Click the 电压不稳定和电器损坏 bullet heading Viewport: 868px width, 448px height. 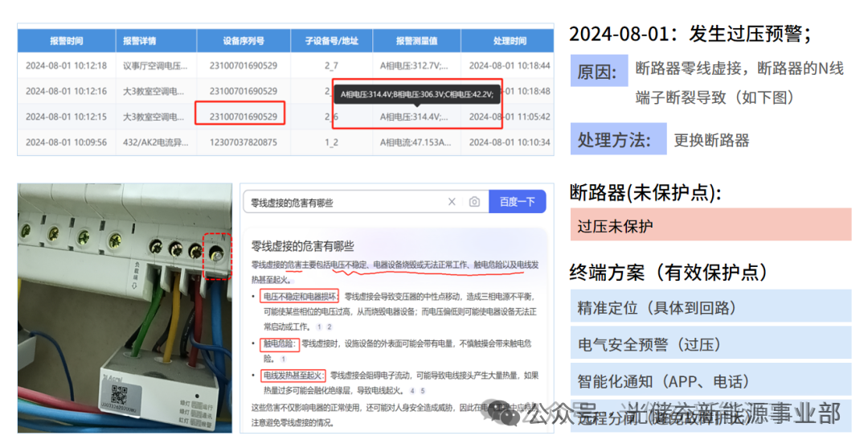click(x=299, y=296)
